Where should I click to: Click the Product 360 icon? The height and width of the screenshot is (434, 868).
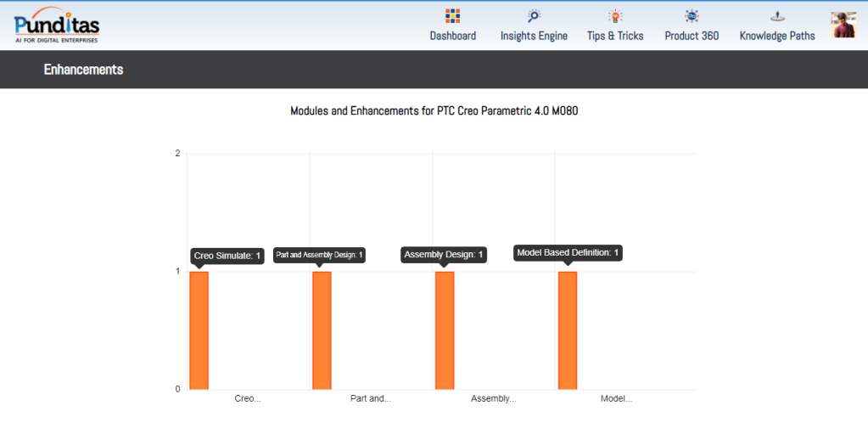692,16
